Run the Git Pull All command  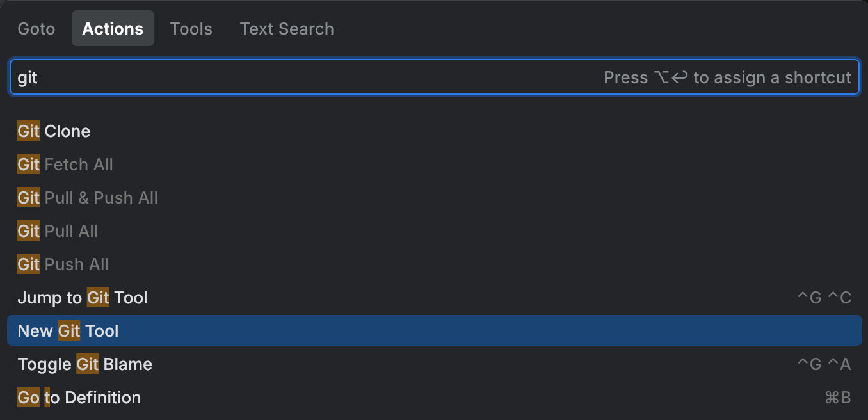point(57,230)
